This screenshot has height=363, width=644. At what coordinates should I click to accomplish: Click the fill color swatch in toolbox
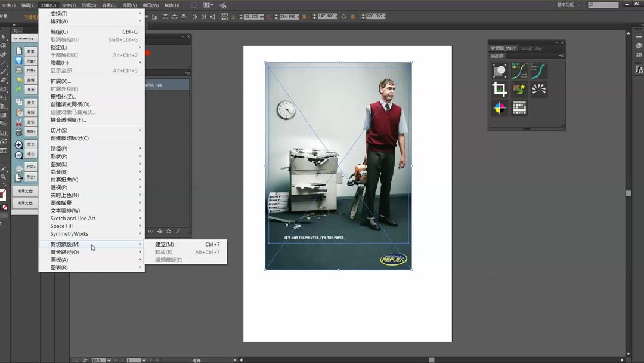pos(2,195)
